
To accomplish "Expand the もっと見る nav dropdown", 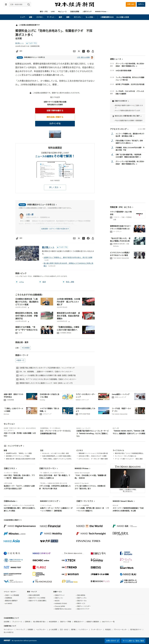I will (x=90, y=17).
